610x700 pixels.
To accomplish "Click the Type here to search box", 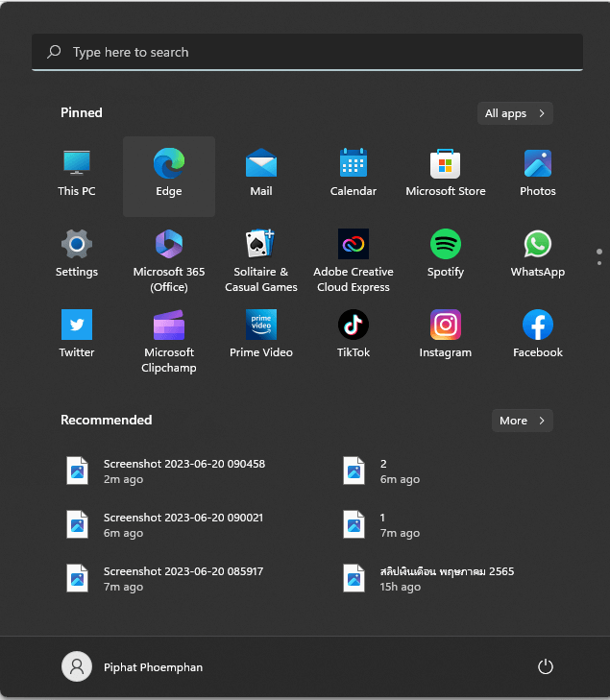I will click(307, 52).
